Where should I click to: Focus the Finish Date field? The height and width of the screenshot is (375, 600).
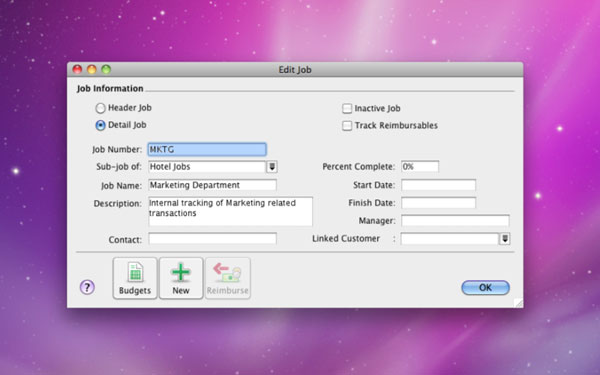point(439,203)
